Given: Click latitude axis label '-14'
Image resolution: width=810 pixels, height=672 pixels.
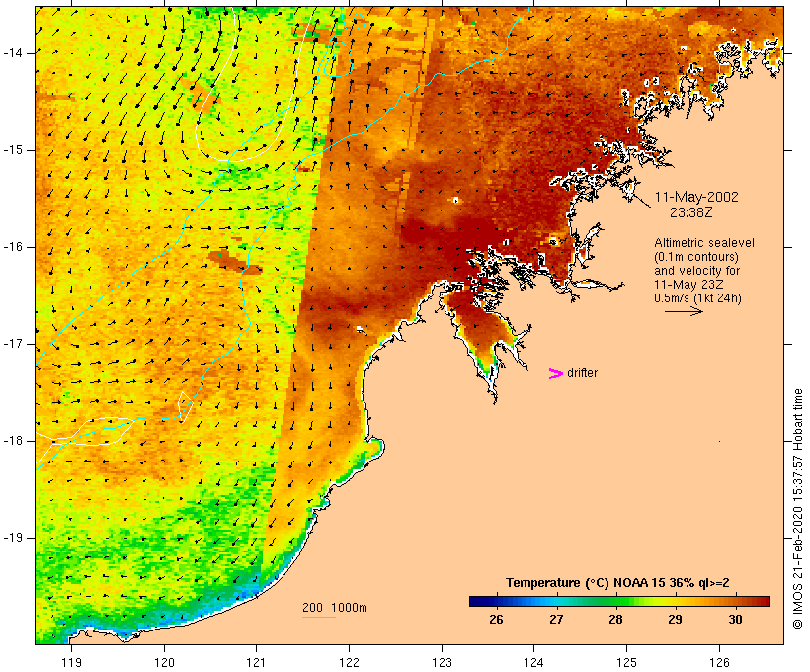Looking at the screenshot, I should pos(13,53).
